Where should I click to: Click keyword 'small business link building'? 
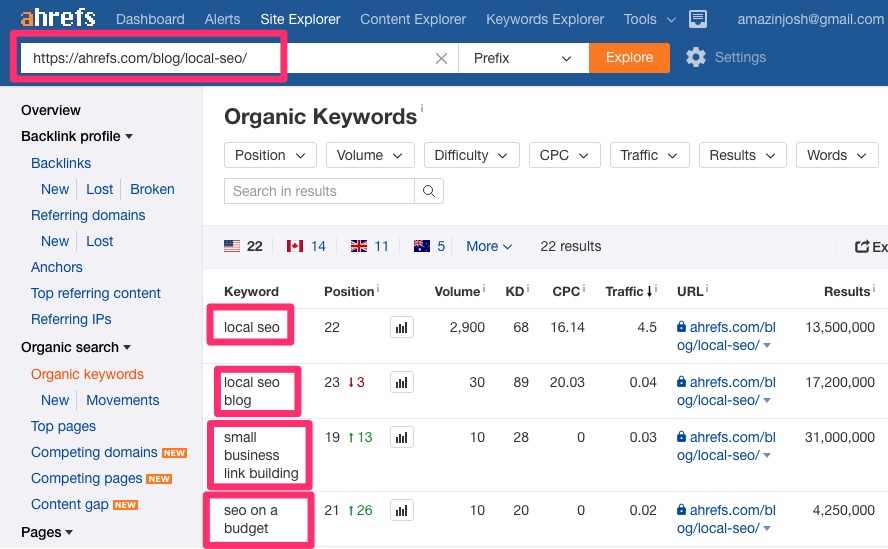[261, 456]
